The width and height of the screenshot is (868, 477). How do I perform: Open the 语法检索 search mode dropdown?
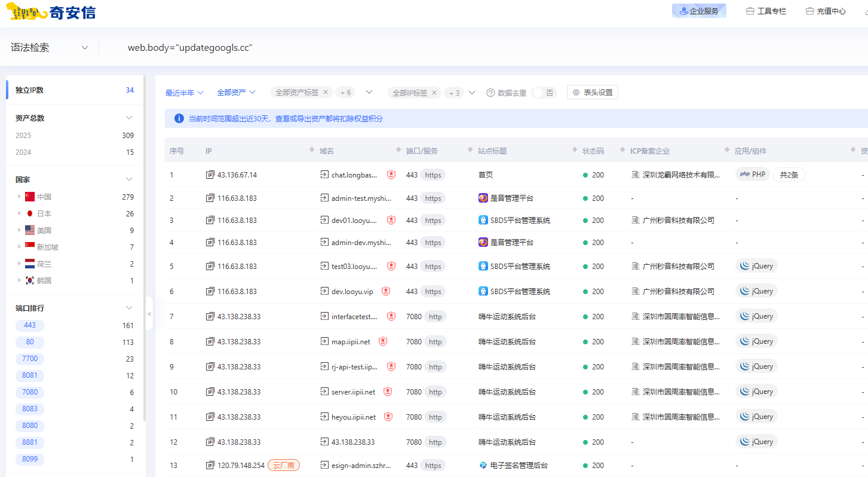[x=49, y=47]
